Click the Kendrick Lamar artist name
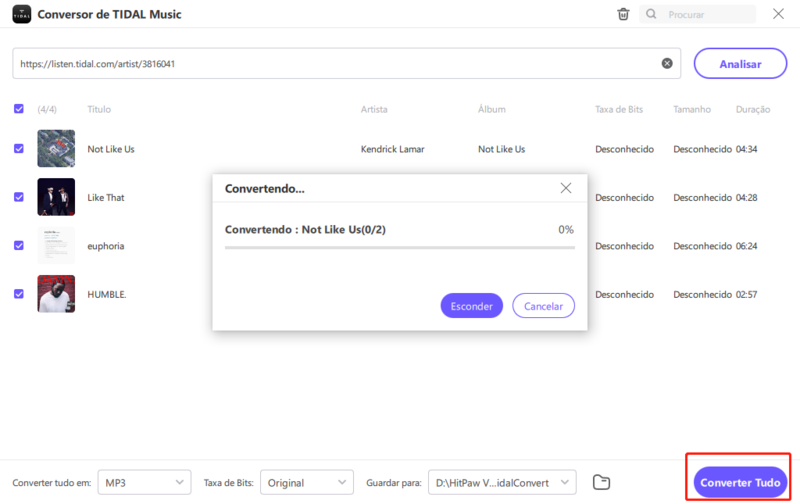Screen dimensions: 800x504 [392, 149]
